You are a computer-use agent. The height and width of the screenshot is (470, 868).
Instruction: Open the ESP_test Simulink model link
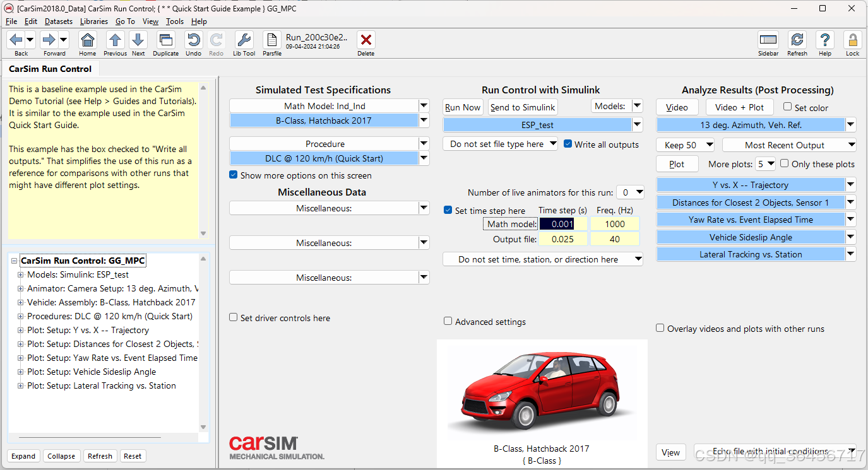click(x=537, y=125)
